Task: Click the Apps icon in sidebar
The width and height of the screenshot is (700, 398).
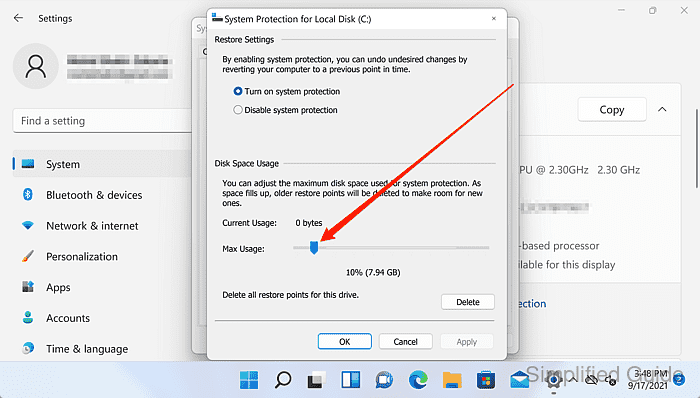Action: point(28,287)
